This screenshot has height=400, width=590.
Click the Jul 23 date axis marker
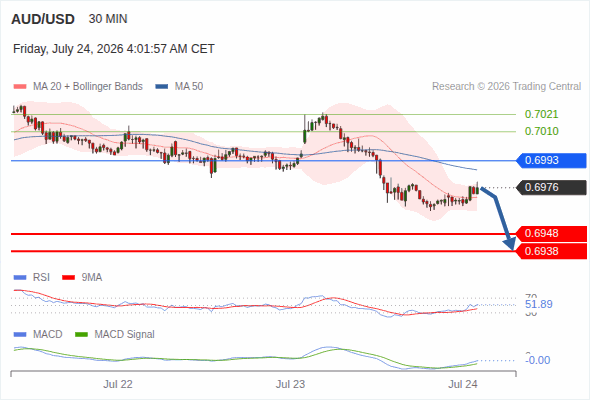(290, 384)
